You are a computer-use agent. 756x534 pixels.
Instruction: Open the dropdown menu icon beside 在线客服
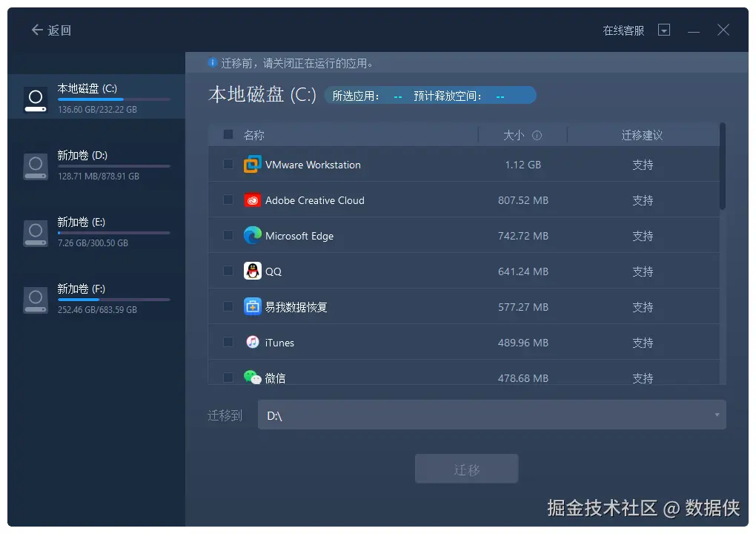click(x=664, y=30)
